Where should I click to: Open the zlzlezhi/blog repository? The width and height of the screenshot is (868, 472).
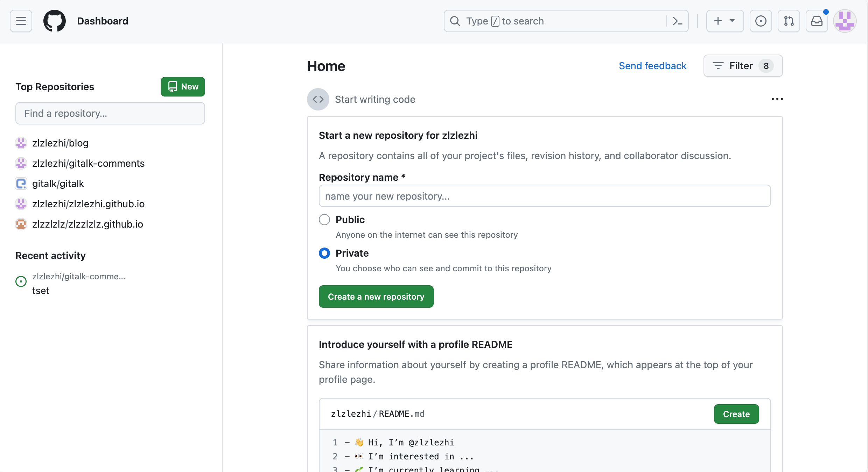pyautogui.click(x=60, y=143)
